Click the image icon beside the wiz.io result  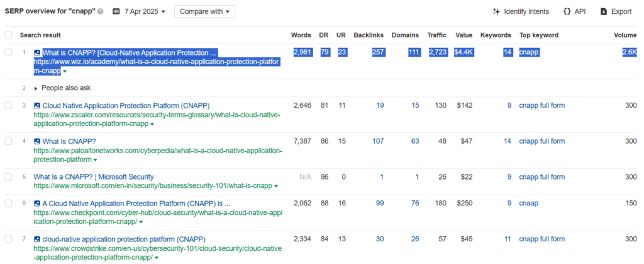coord(37,53)
